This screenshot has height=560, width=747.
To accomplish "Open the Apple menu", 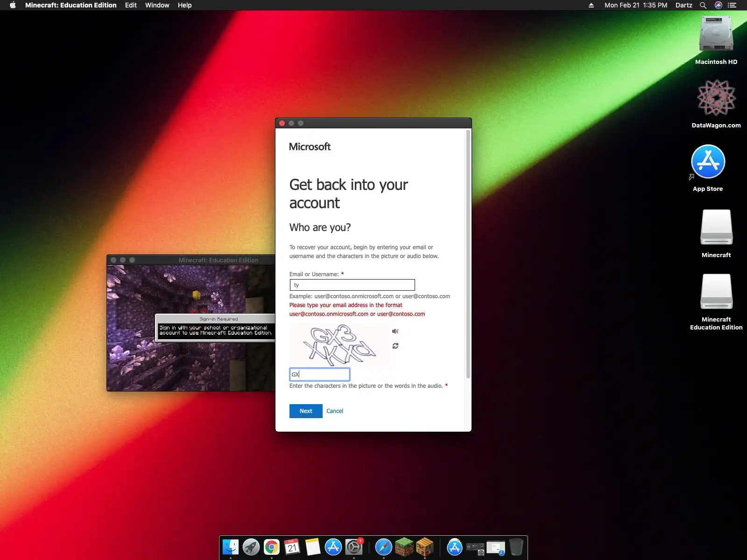I will tap(13, 5).
